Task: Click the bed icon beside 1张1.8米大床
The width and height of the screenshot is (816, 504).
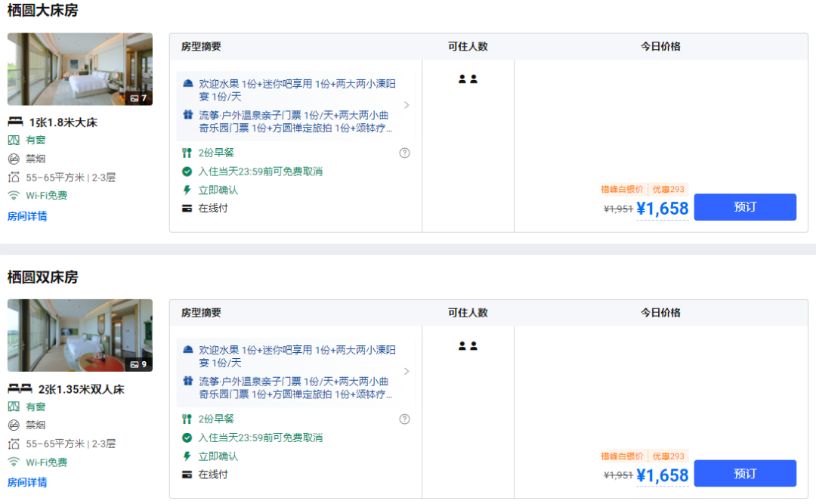Action: 15,122
